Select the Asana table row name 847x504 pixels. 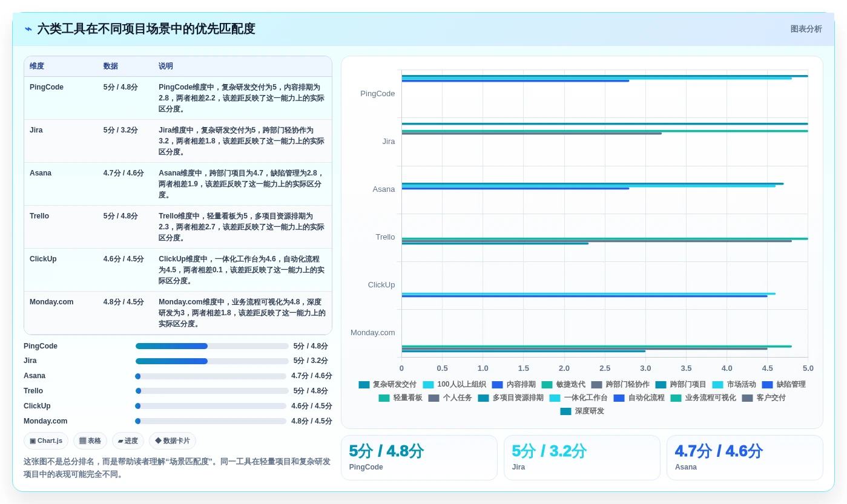point(41,173)
